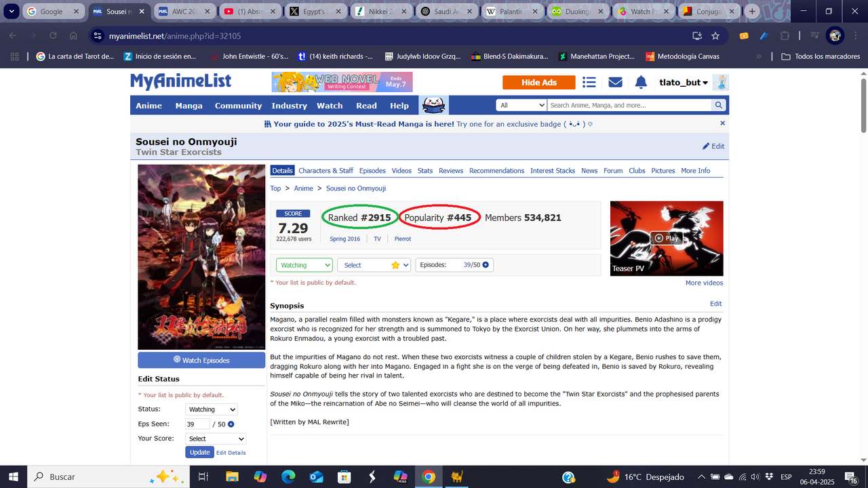
Task: Click the star icon in the score selector
Action: pos(397,265)
